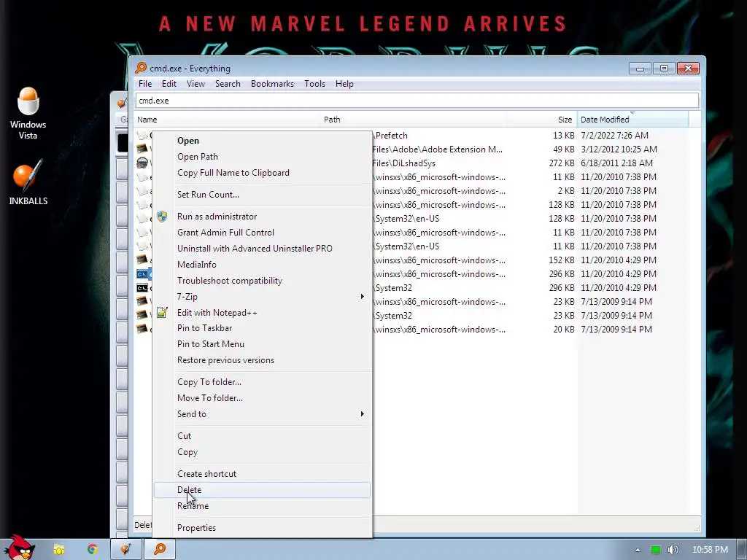Click the 152 KB size cell
The height and width of the screenshot is (560, 747).
pos(562,260)
